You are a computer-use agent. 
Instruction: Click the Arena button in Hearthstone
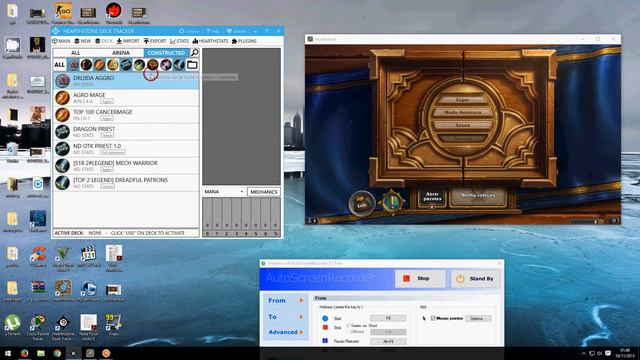coord(462,125)
